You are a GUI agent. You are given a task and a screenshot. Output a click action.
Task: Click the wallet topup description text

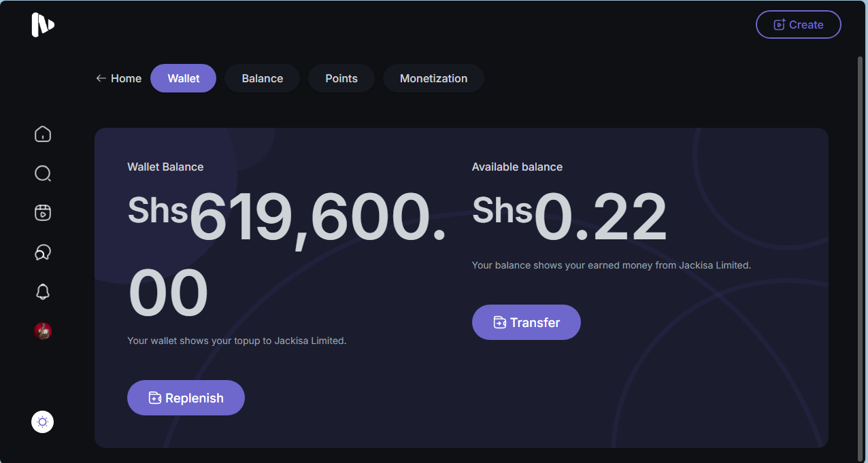(237, 341)
